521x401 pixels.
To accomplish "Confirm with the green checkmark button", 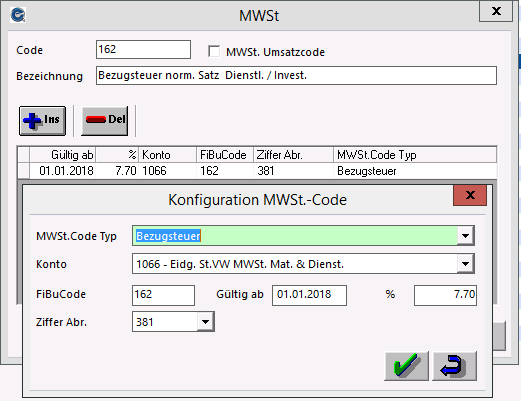I will click(406, 366).
